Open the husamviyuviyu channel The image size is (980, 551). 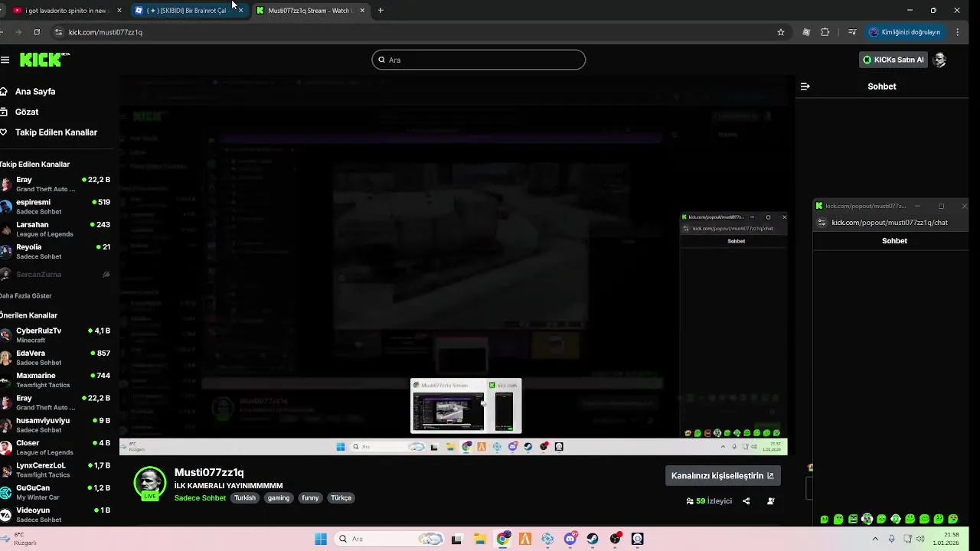[56, 425]
